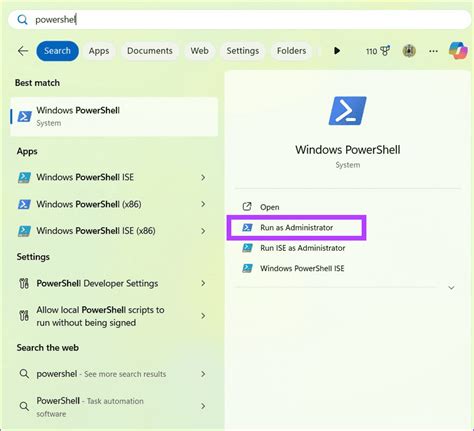Image resolution: width=474 pixels, height=431 pixels.
Task: Click the large Windows PowerShell logo
Action: (347, 111)
